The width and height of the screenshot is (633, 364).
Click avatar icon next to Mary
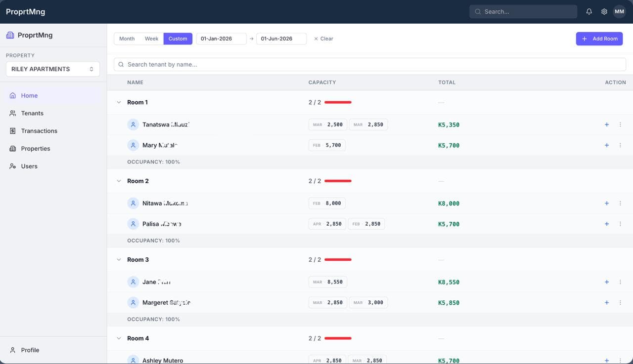pyautogui.click(x=133, y=145)
